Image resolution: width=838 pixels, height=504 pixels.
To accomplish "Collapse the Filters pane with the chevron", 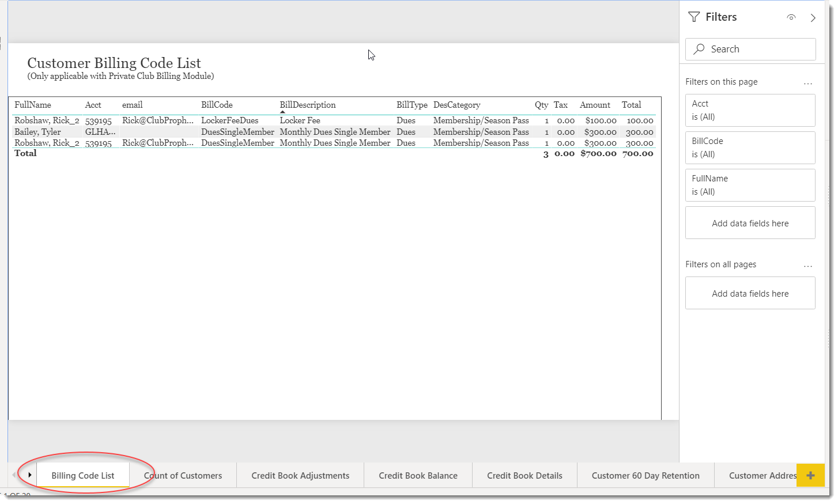I will click(813, 17).
